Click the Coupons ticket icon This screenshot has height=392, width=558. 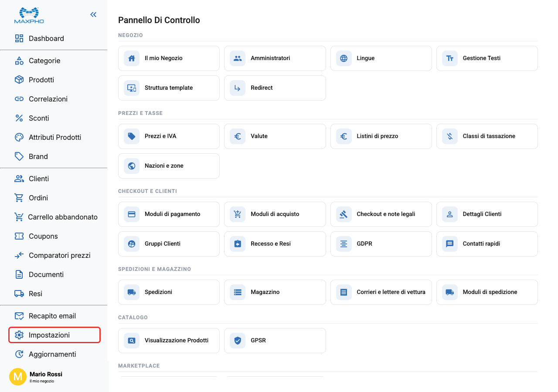[x=19, y=236]
